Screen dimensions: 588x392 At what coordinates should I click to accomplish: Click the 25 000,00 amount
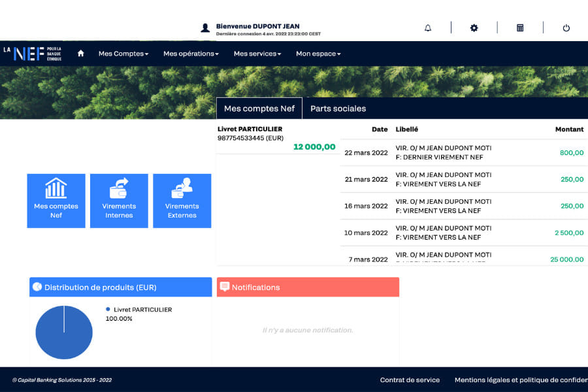pos(567,259)
